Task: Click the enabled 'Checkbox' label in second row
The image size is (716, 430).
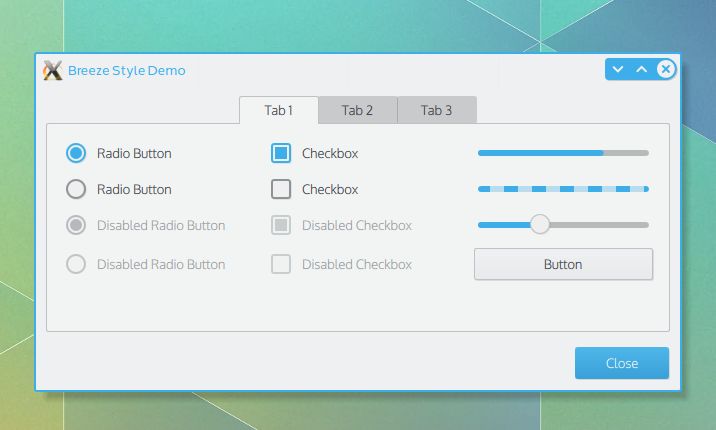Action: coord(330,189)
